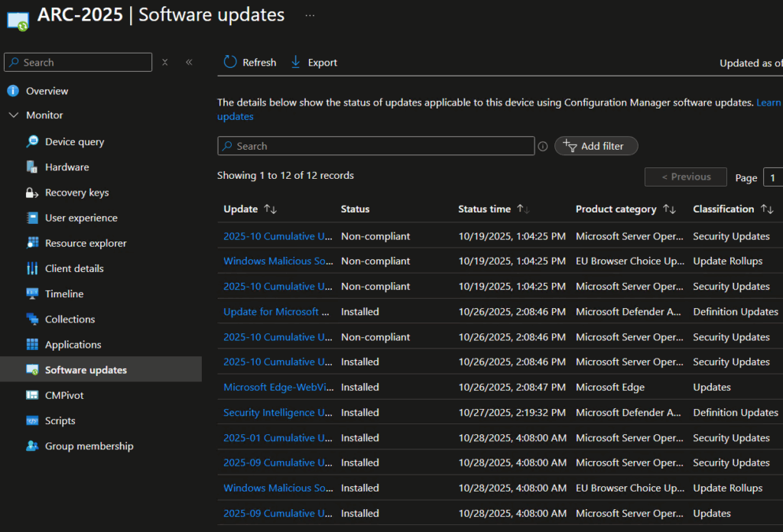
Task: Collapse the Monitor section chevron
Action: click(x=13, y=115)
